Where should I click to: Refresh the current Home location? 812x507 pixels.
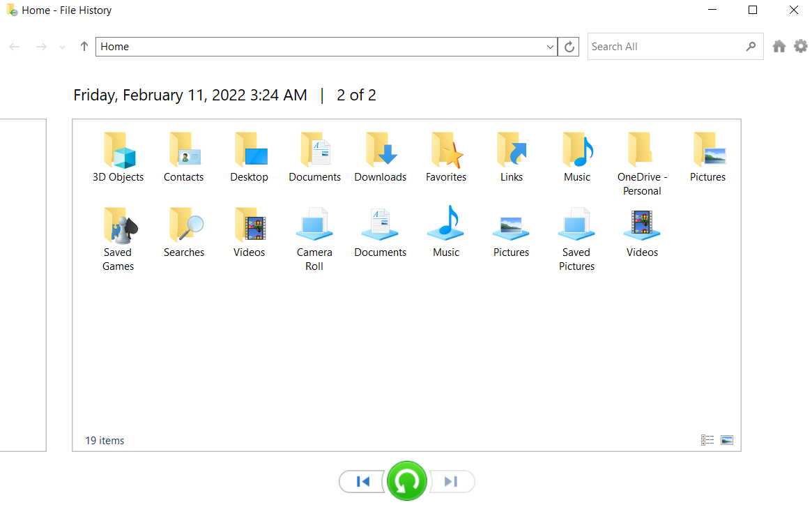point(569,47)
